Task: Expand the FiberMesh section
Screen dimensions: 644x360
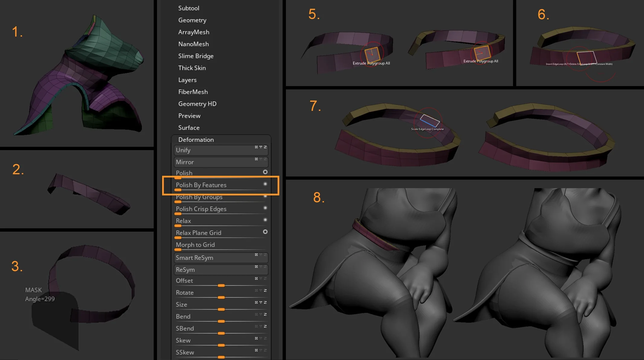Action: point(193,92)
